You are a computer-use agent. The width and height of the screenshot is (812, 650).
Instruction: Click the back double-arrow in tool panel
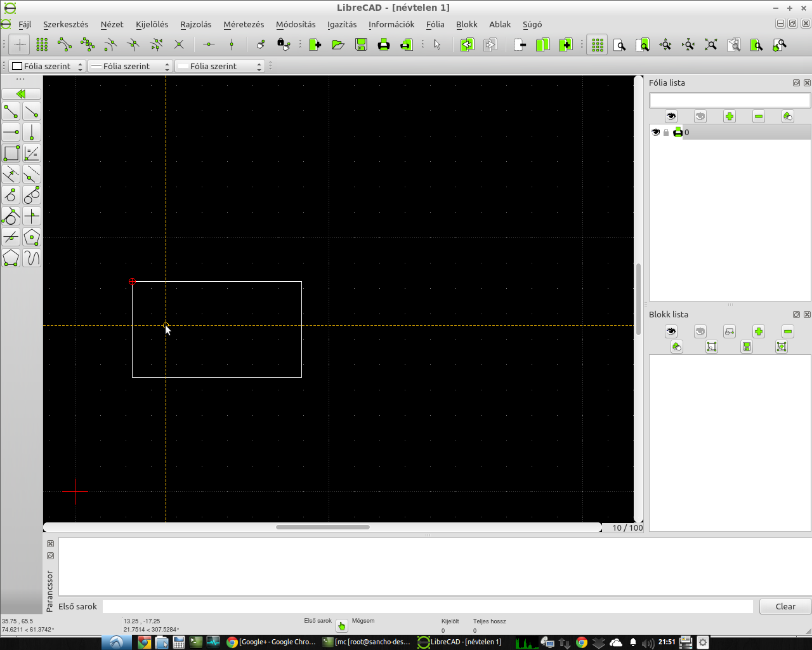point(21,94)
